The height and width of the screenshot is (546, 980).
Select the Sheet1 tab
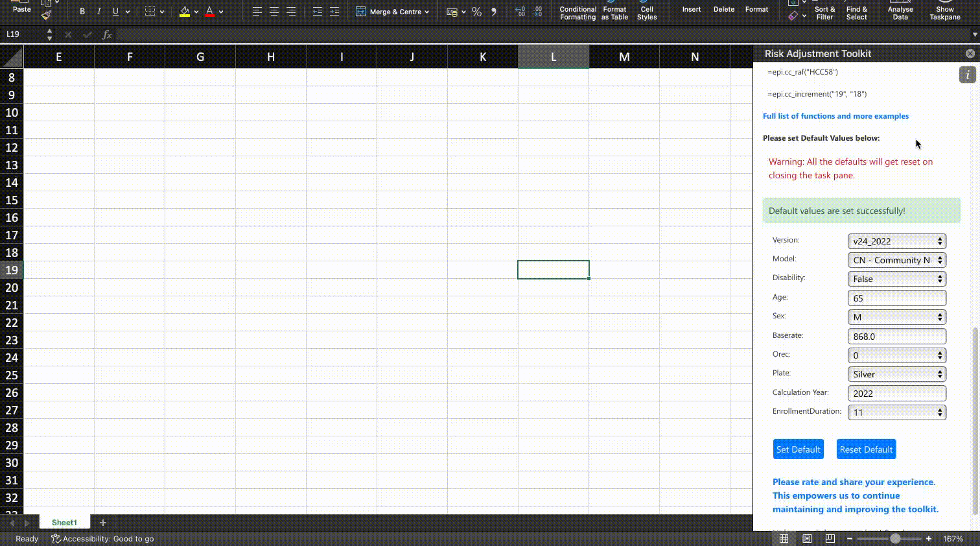point(64,523)
